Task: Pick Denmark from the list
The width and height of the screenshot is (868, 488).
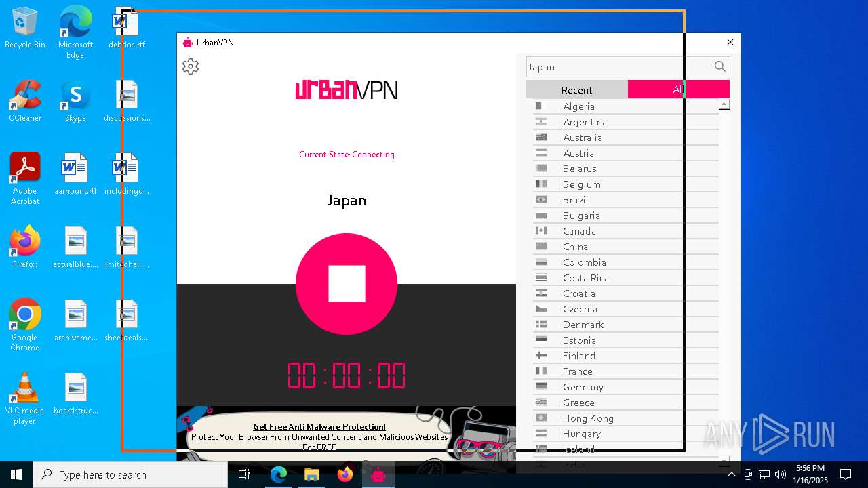Action: pos(626,325)
